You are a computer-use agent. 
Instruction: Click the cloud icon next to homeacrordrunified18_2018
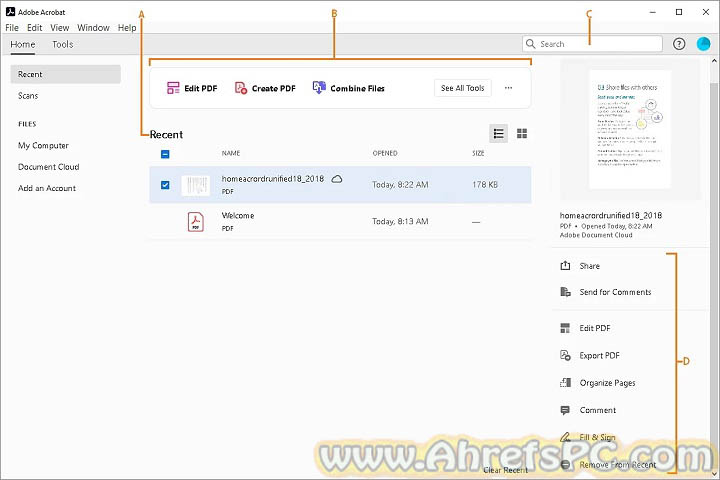click(x=337, y=179)
